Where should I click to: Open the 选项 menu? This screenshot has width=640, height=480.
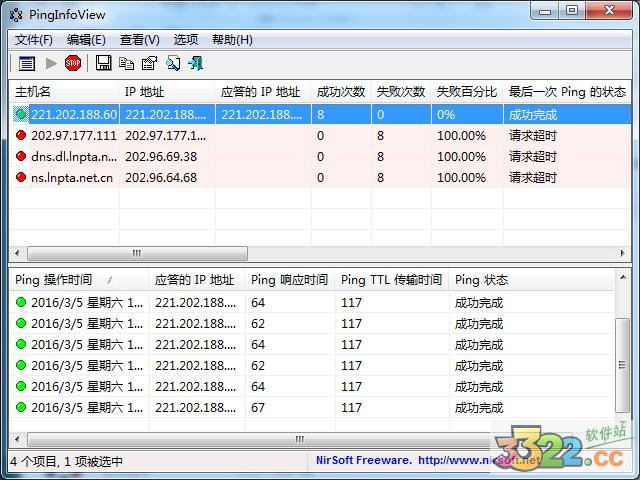tap(186, 40)
